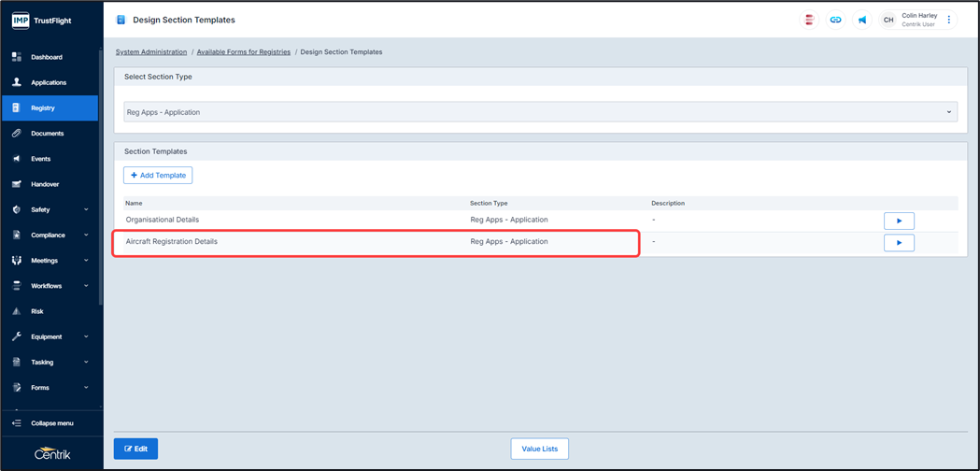
Task: Click the link icon in top header
Action: [835, 20]
